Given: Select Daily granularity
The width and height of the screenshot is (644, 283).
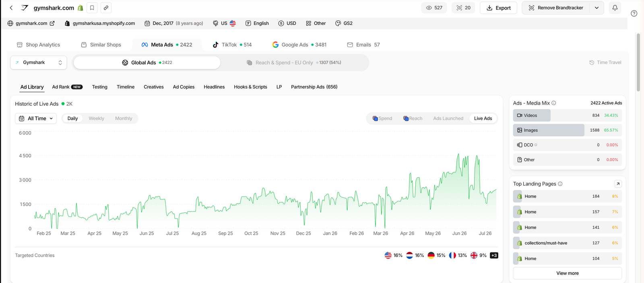Looking at the screenshot, I should click(x=72, y=118).
